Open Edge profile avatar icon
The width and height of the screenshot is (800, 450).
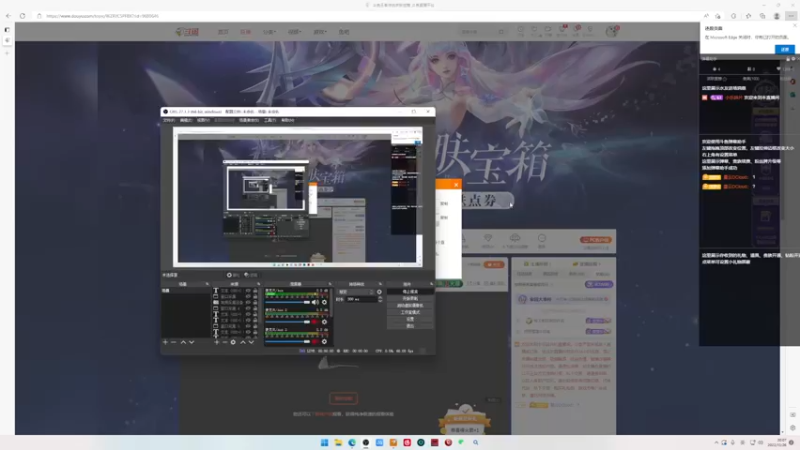[777, 16]
